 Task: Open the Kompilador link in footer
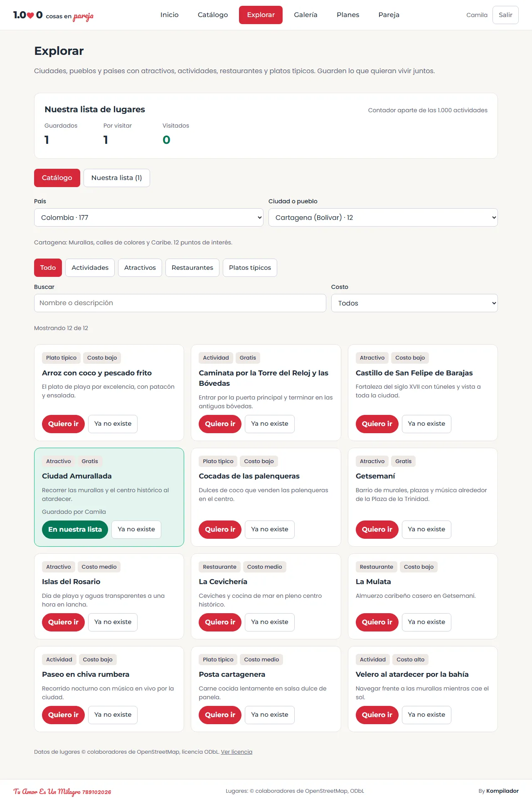point(502,791)
